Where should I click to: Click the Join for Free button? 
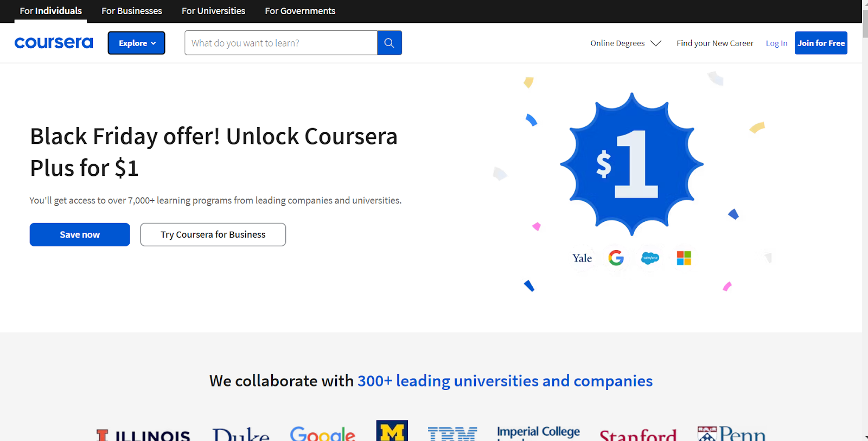(821, 43)
